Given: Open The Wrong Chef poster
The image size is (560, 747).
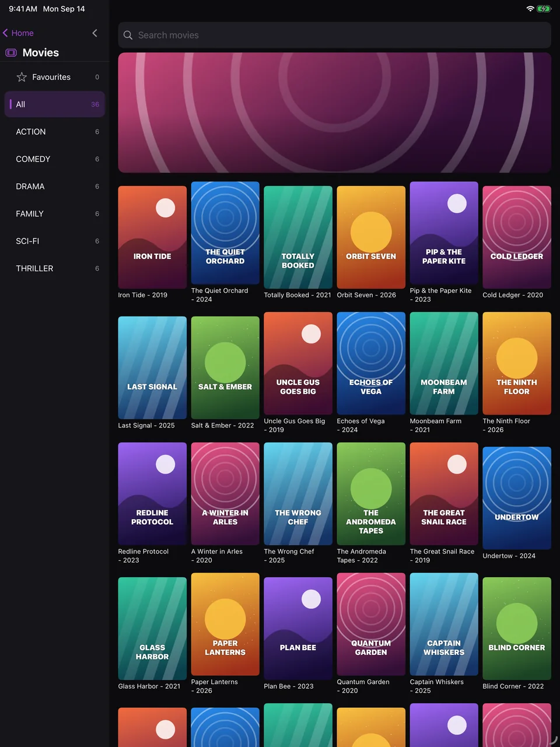Looking at the screenshot, I should tap(298, 494).
